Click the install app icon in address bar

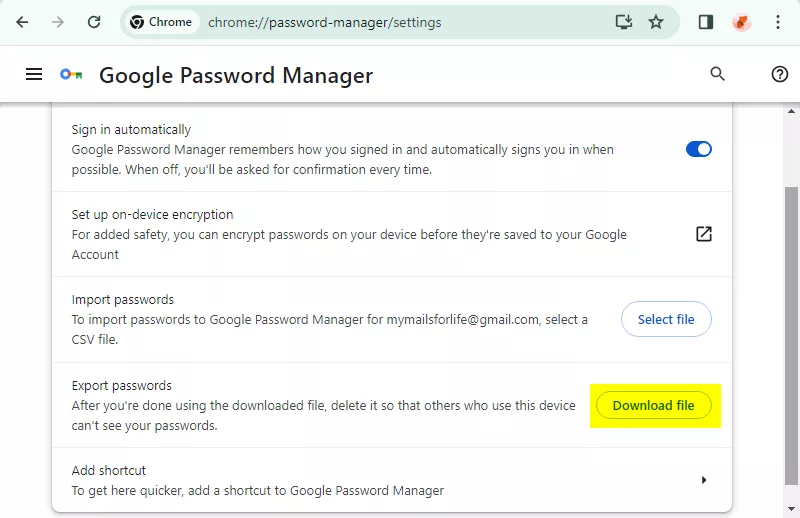click(x=623, y=22)
